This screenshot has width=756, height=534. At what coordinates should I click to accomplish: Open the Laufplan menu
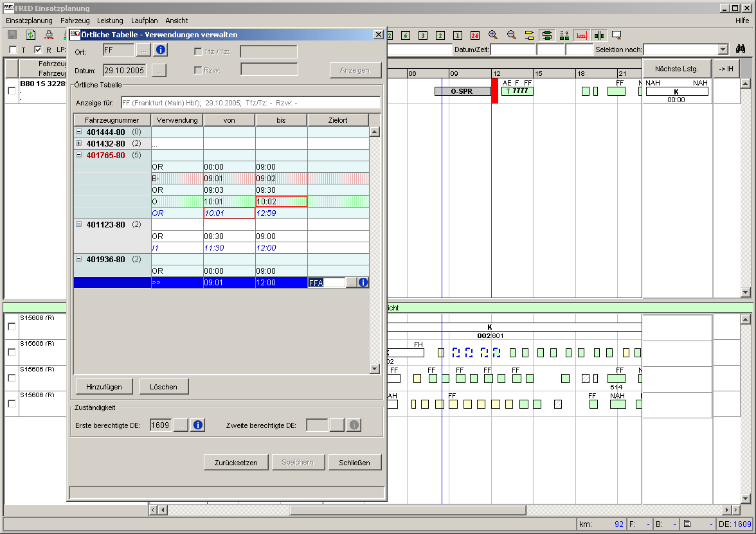144,21
